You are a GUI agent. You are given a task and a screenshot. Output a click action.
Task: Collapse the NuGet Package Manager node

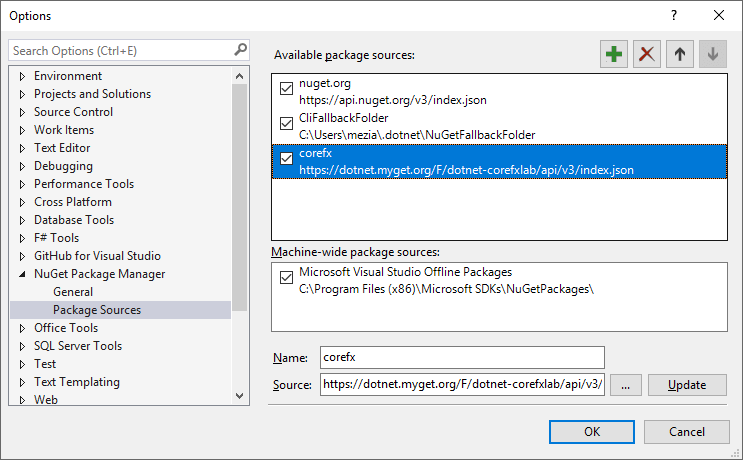23,274
